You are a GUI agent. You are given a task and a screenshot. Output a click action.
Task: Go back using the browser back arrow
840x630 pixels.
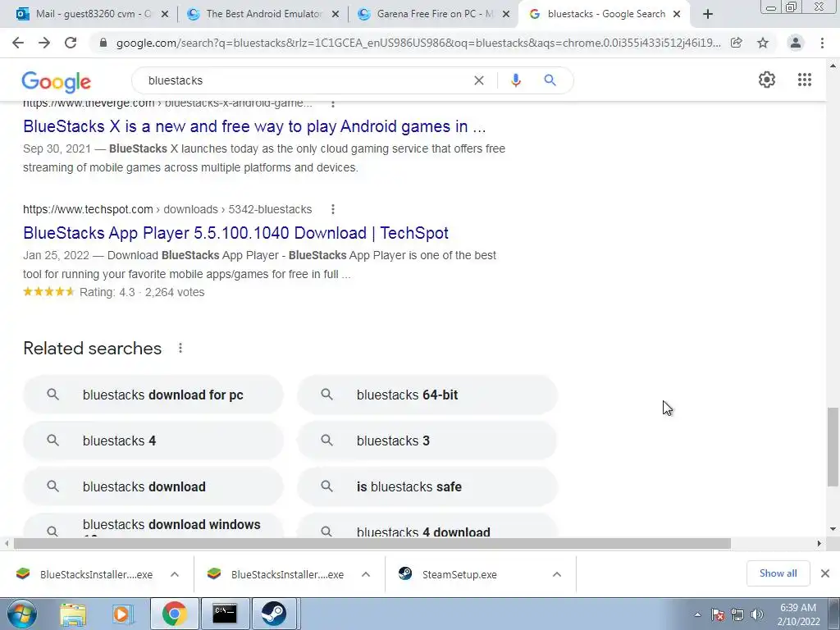coord(18,43)
